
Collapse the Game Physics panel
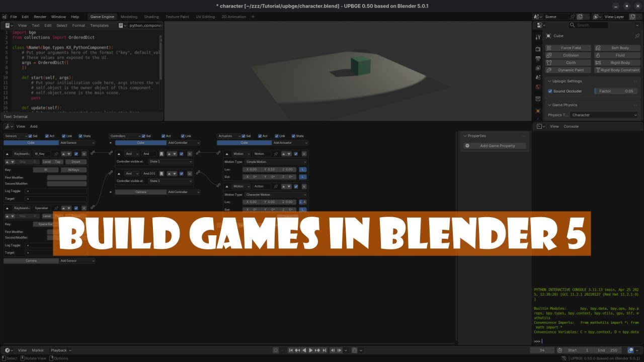[x=549, y=105]
